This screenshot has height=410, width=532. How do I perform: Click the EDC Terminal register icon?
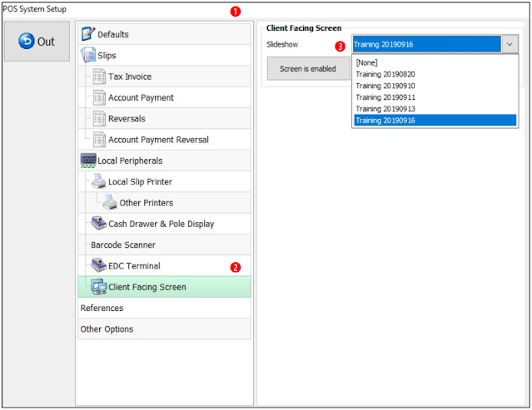99,265
